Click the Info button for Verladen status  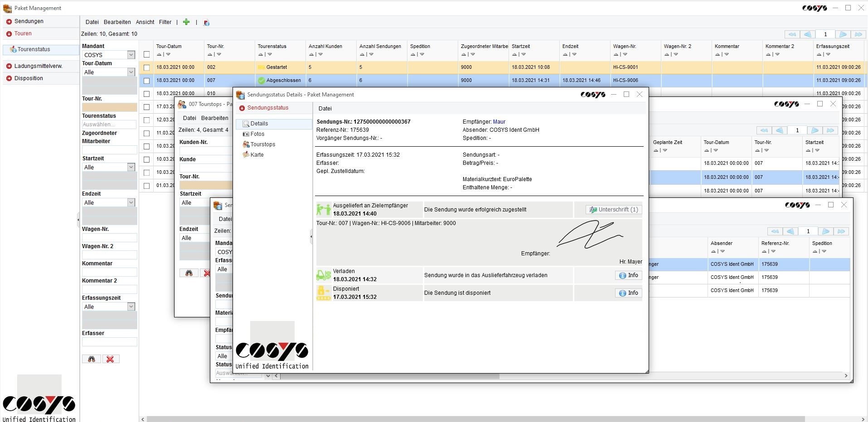click(x=628, y=275)
